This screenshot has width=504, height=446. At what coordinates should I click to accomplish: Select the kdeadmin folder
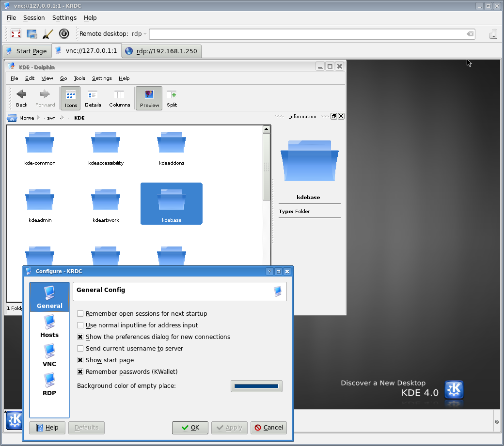[40, 205]
